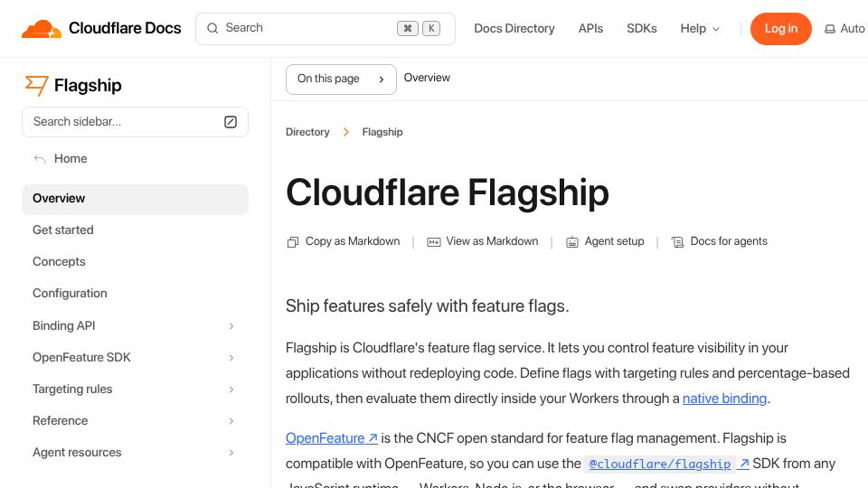Screen dimensions: 868x488
Task: Click the Cloudflare Docs title text
Action: tap(125, 28)
